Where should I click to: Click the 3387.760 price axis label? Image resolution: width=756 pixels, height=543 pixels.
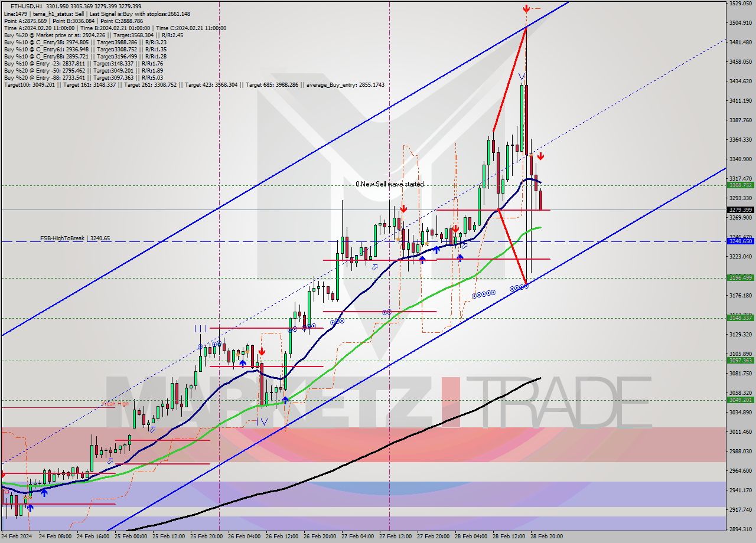[740, 120]
